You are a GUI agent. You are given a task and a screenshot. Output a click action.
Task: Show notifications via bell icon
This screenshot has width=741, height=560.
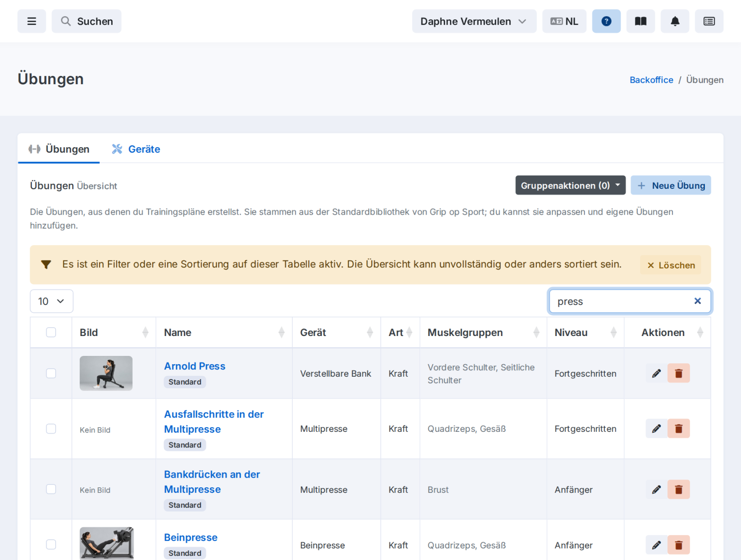point(675,21)
